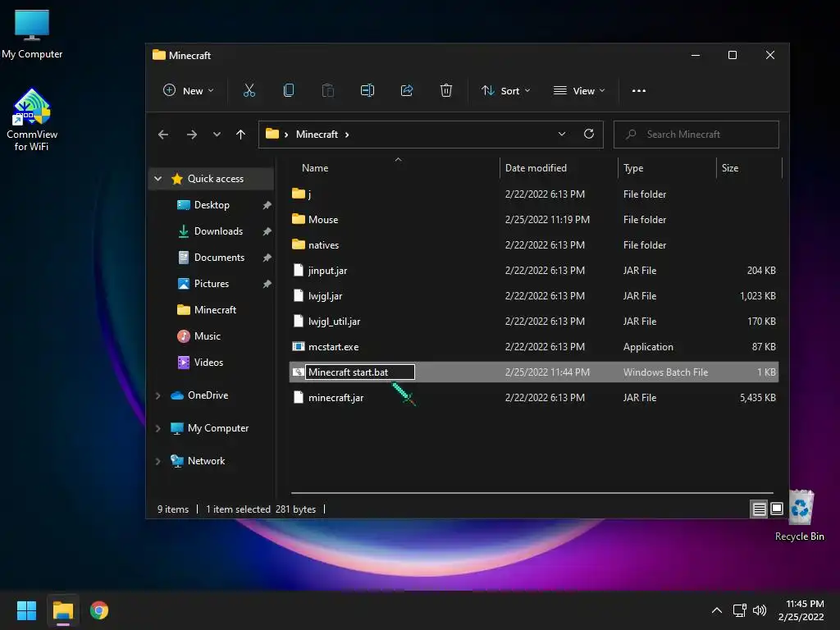The width and height of the screenshot is (840, 630).
Task: Go up one folder level arrow
Action: click(x=240, y=135)
